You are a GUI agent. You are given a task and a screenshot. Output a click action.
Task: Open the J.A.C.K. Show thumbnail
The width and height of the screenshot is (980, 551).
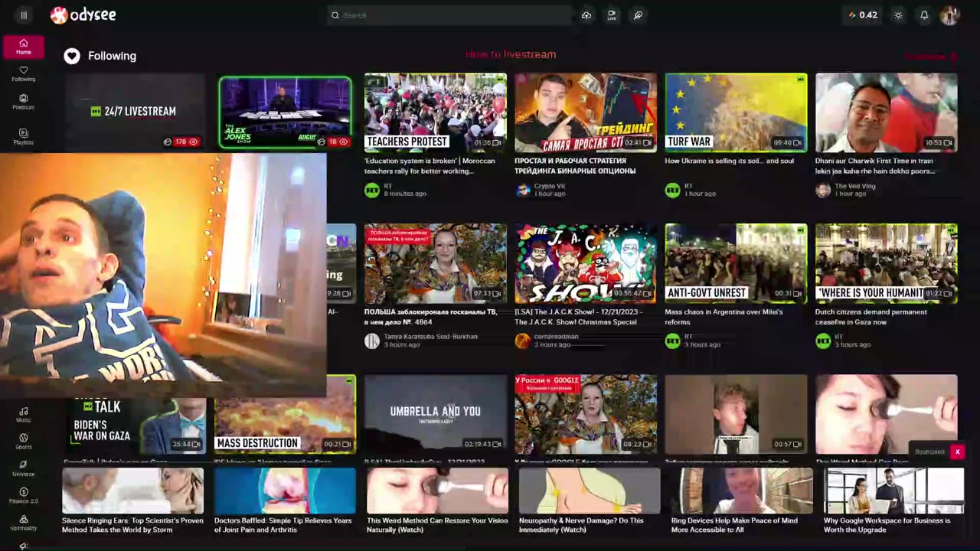[x=586, y=263]
